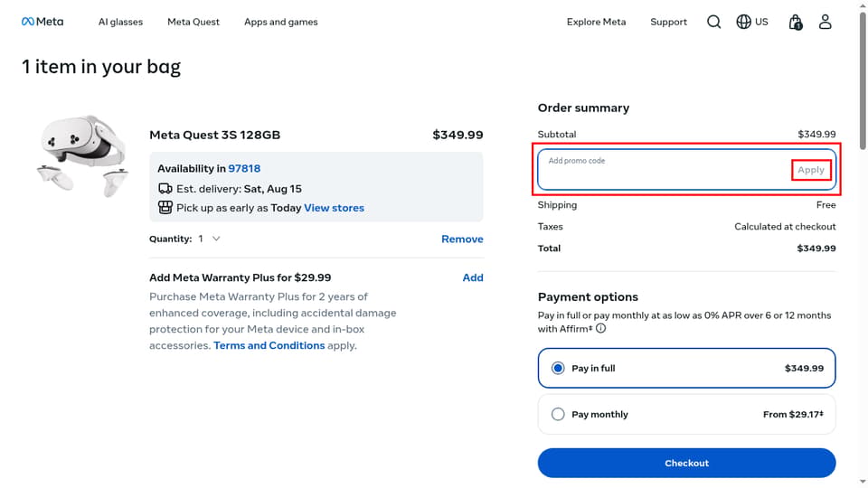Open the Meta Quest menu
The height and width of the screenshot is (488, 868).
pos(193,22)
